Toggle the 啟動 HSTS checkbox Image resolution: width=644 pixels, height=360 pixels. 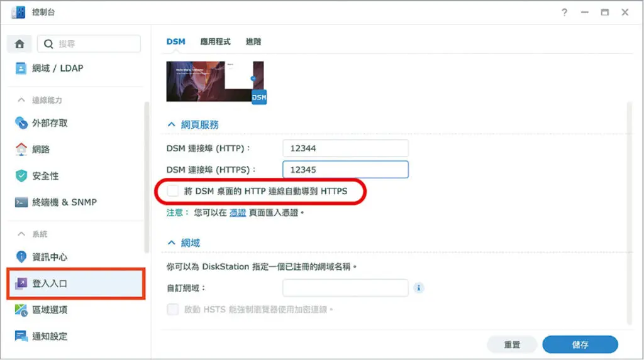pyautogui.click(x=173, y=309)
